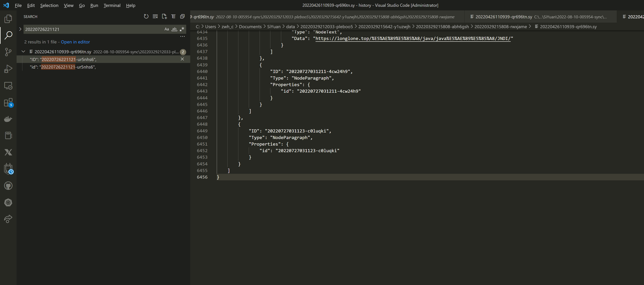Open the GitHub activity bar icon
This screenshot has width=644, height=285.
click(8, 186)
